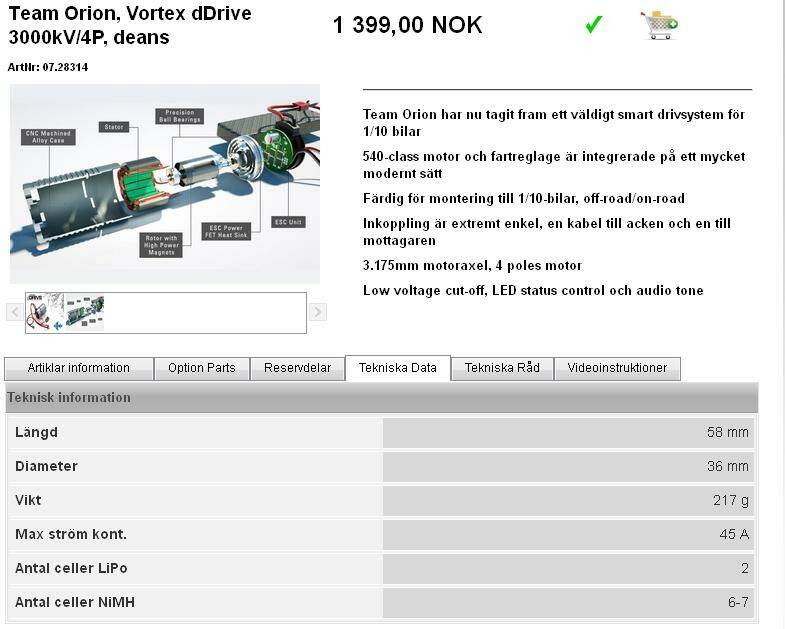Click the line about 540-class motor och fartreglage

tap(554, 165)
